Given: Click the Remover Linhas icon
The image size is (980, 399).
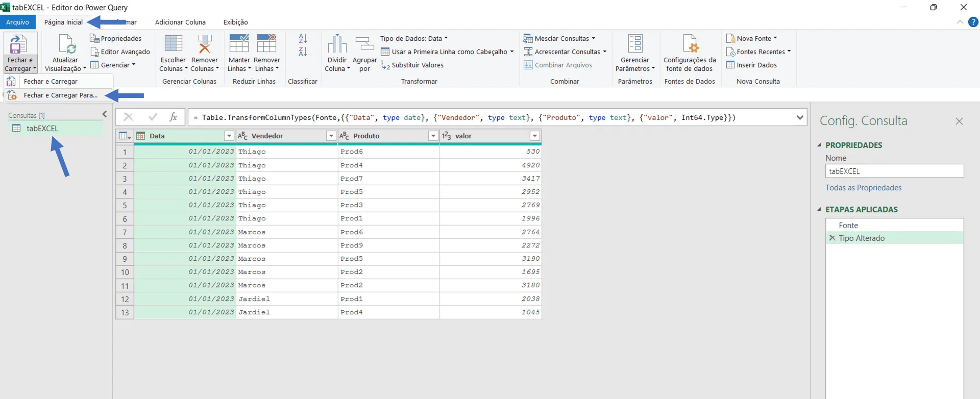Looking at the screenshot, I should pos(266,44).
